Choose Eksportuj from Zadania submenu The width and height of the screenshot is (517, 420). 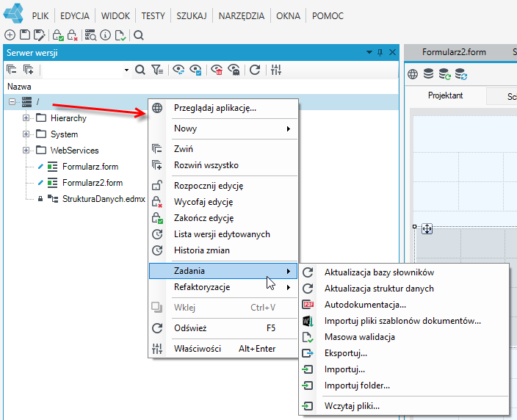pos(404,353)
